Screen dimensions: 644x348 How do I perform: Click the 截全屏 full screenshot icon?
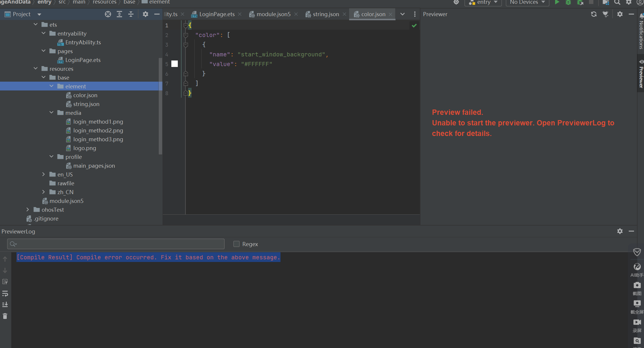tap(637, 307)
